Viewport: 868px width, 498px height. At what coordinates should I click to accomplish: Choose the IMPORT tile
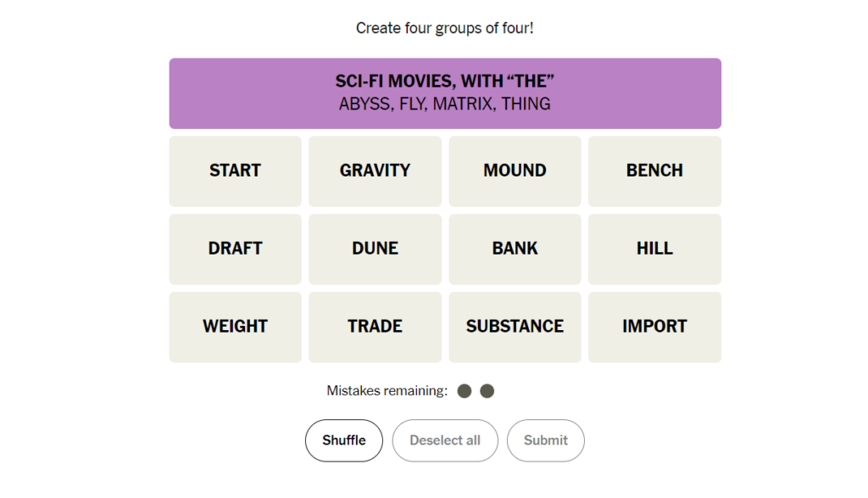tap(654, 327)
